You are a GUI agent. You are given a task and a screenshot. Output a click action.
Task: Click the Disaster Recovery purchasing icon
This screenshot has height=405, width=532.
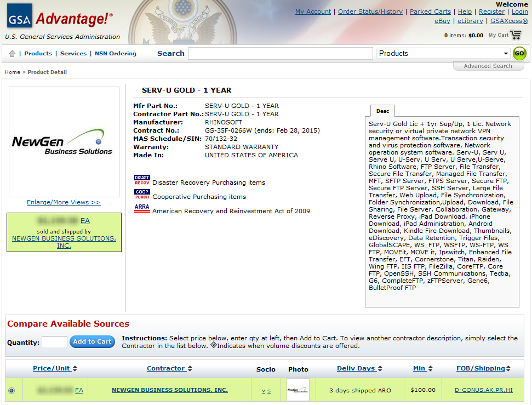pos(142,180)
